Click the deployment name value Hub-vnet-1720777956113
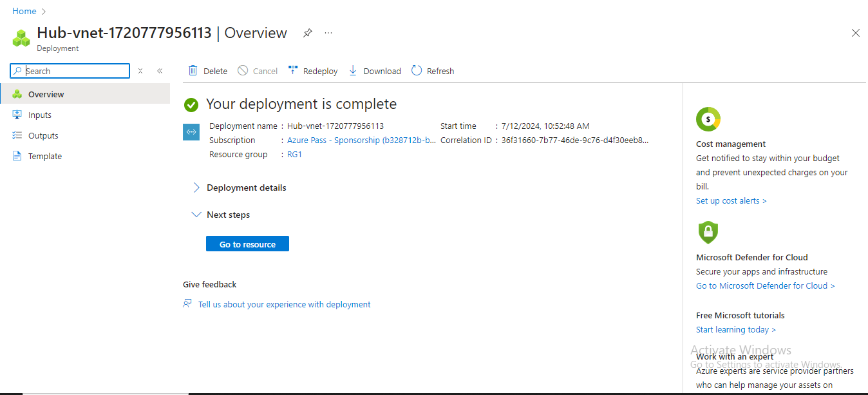 pyautogui.click(x=335, y=126)
